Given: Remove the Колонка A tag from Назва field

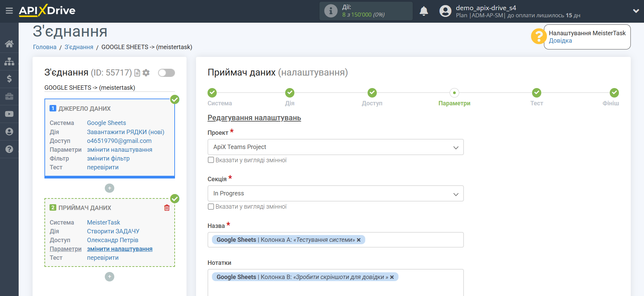Looking at the screenshot, I should 359,240.
